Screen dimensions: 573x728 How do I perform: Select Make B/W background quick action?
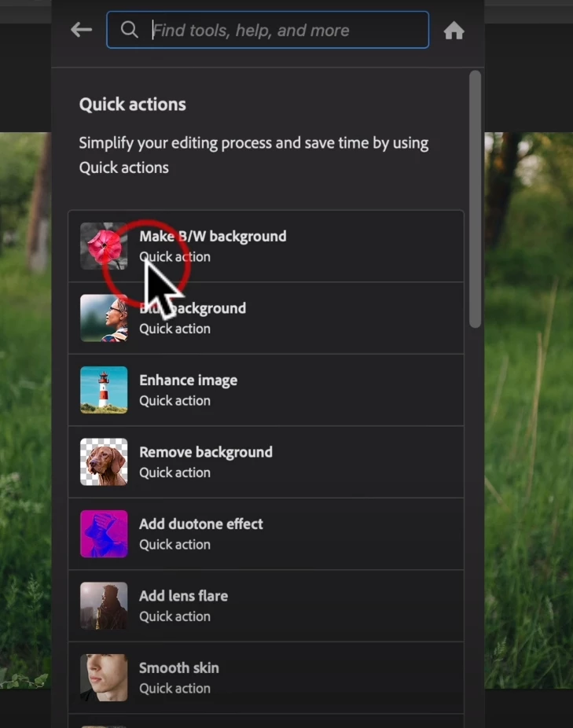click(x=266, y=246)
